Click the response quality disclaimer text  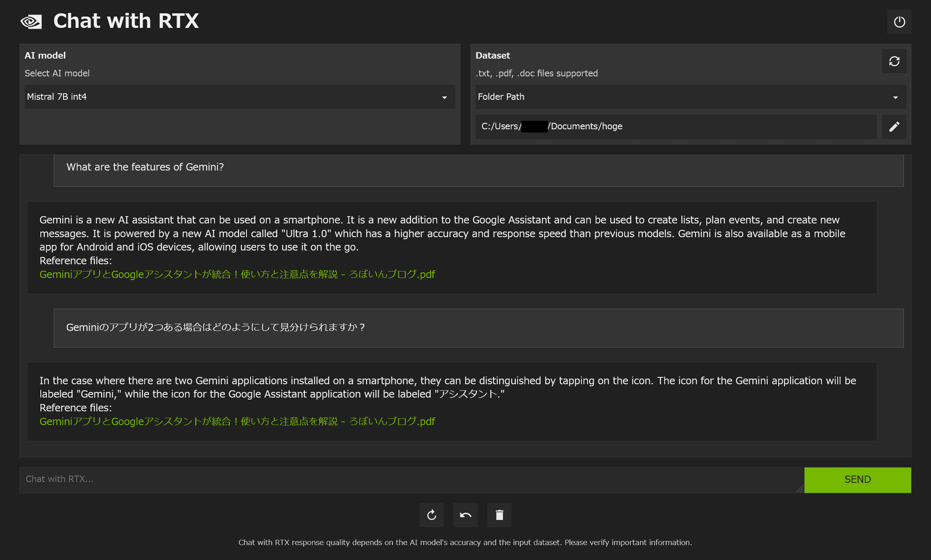(x=465, y=543)
